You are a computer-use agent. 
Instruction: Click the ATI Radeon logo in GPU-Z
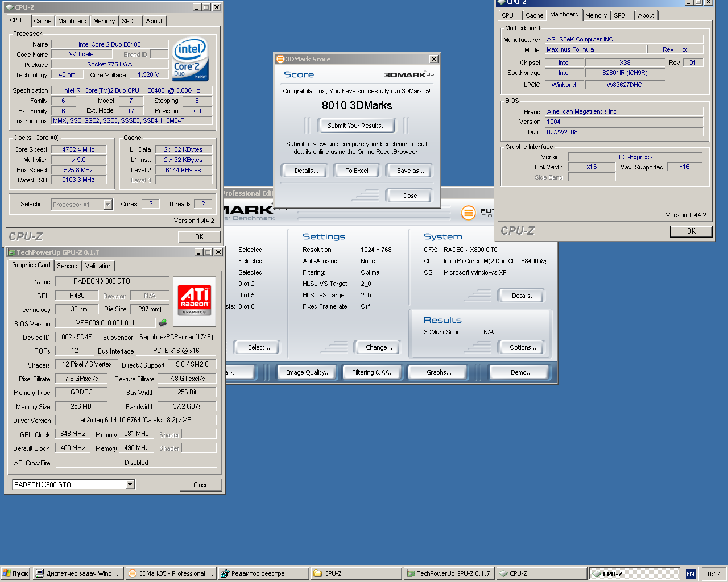point(195,300)
